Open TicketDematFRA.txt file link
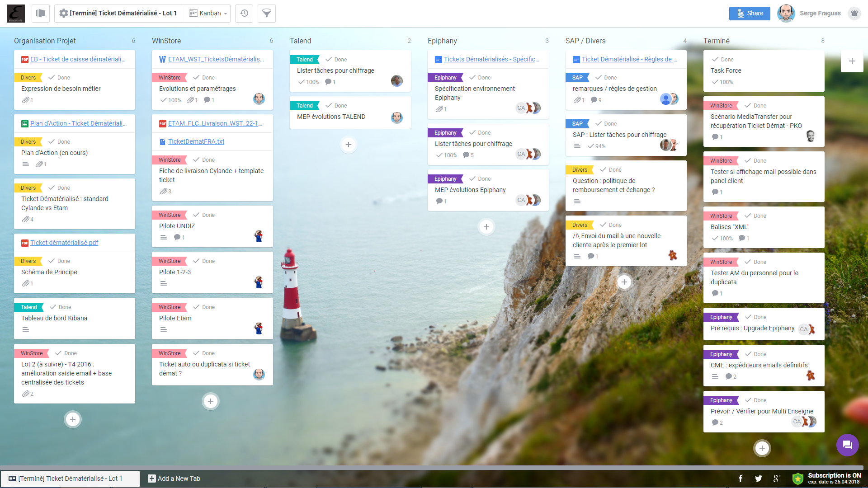868x488 pixels. [x=196, y=141]
